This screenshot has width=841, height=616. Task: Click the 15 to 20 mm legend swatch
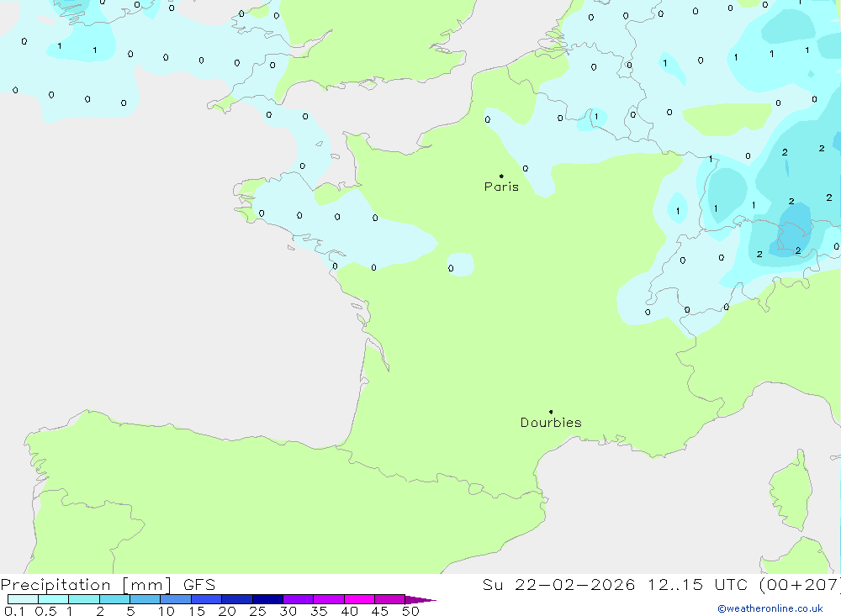tap(207, 599)
